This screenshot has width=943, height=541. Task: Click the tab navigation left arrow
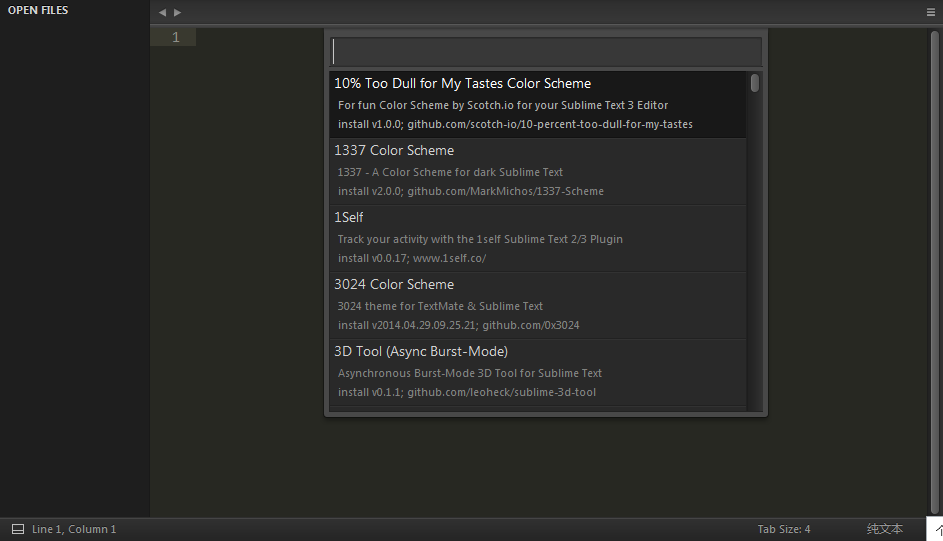coord(162,12)
